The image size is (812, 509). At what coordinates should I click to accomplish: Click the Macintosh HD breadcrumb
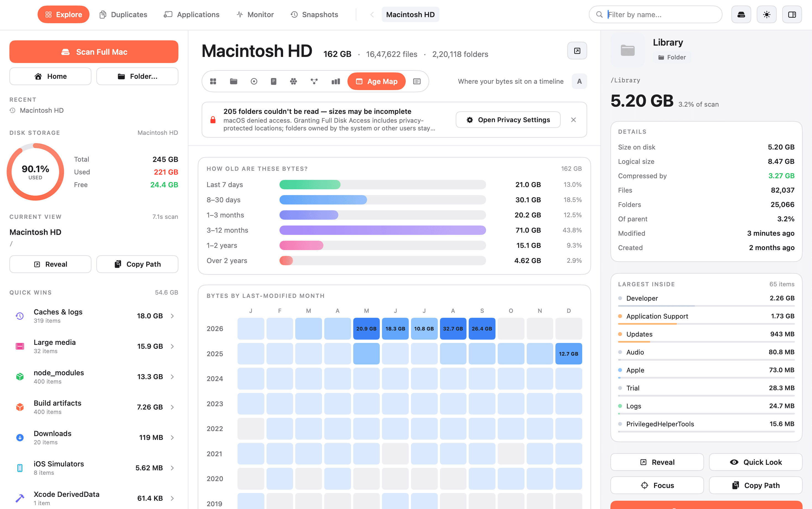(410, 14)
